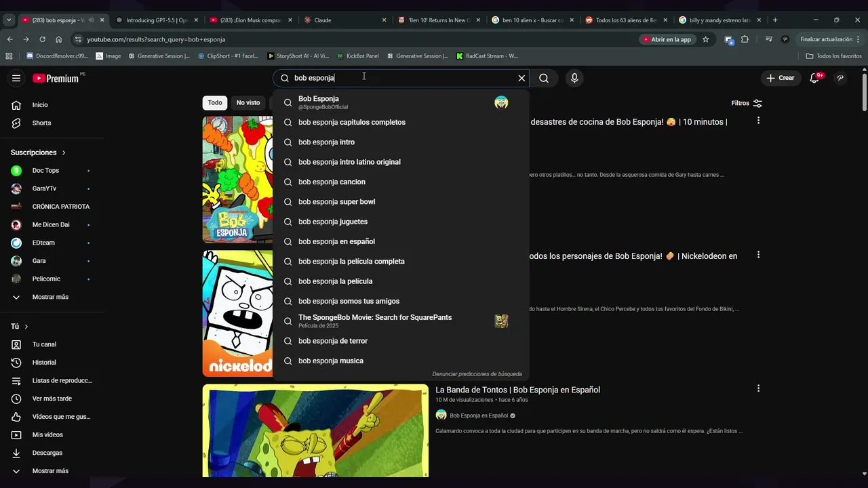Go to the browser home page
Image resolution: width=868 pixels, height=488 pixels.
click(58, 39)
